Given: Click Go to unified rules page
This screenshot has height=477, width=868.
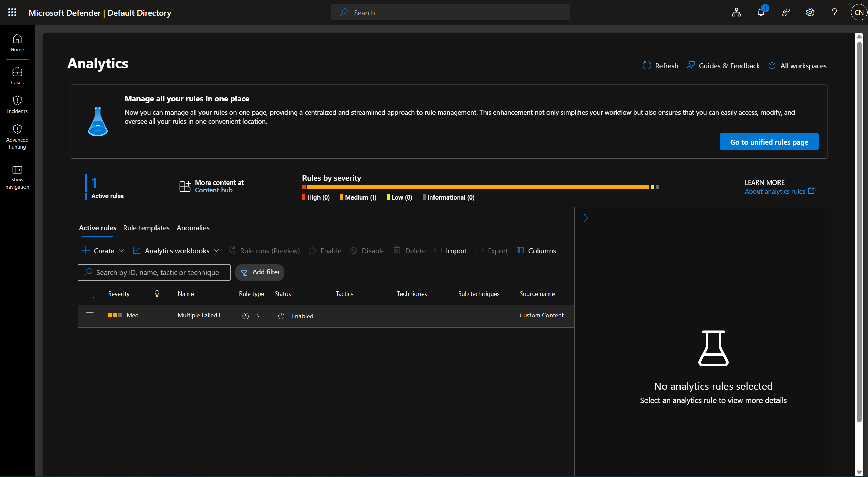Looking at the screenshot, I should pyautogui.click(x=769, y=142).
